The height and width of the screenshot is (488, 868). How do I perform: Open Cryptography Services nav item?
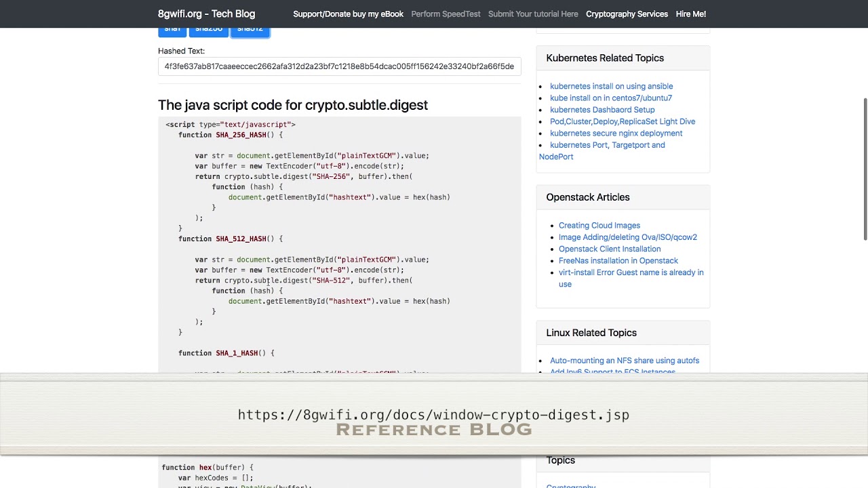pyautogui.click(x=627, y=14)
